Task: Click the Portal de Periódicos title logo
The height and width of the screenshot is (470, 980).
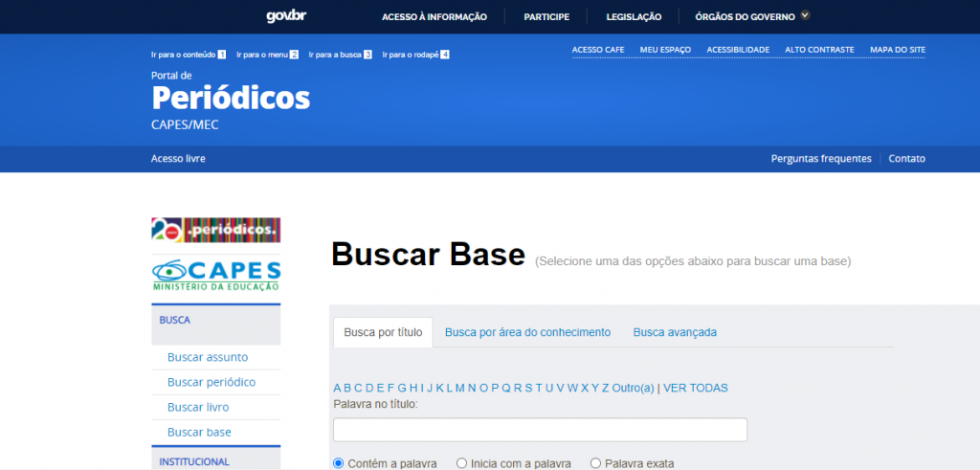Action: (230, 98)
